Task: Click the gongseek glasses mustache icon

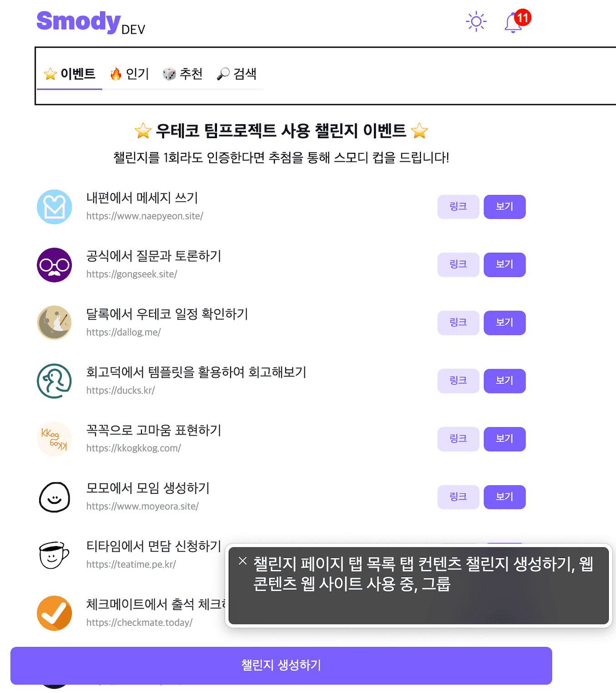Action: point(55,265)
